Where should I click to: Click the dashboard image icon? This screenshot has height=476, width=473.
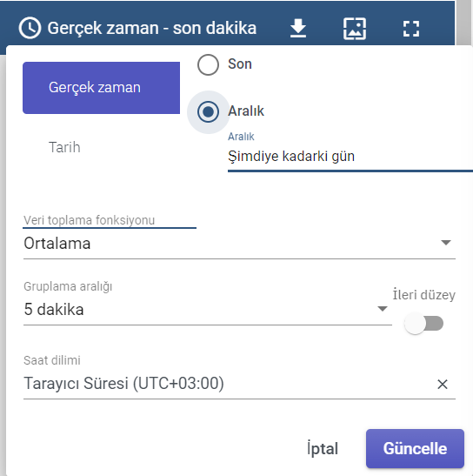point(355,29)
